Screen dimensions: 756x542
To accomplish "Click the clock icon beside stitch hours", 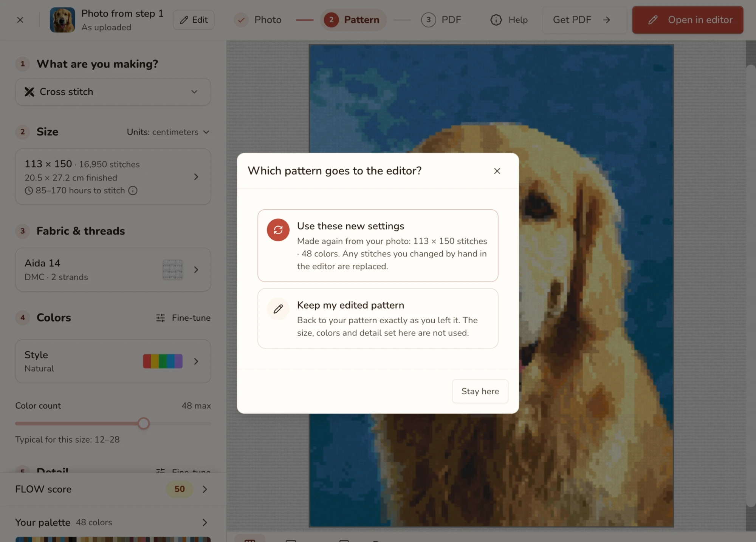I will coord(29,191).
